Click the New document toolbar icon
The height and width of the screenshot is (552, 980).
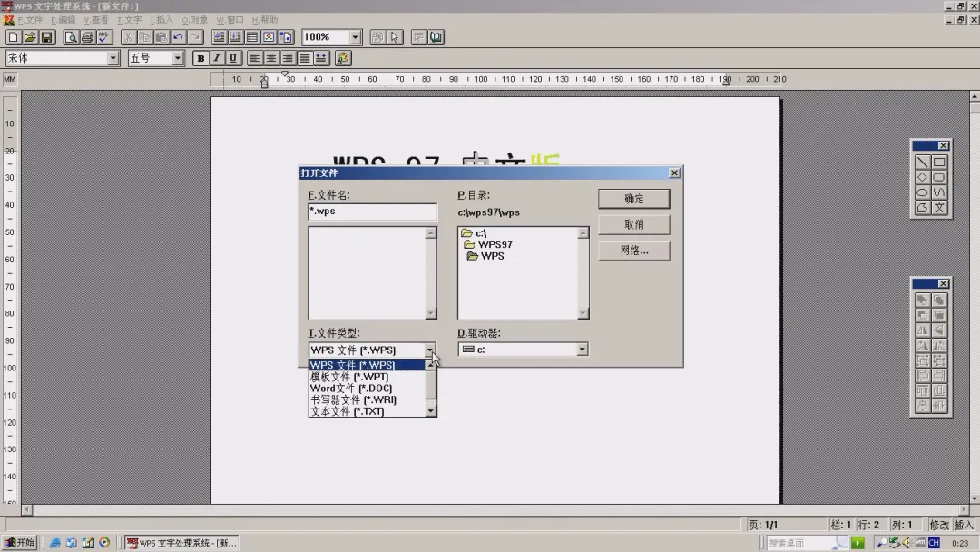coord(13,37)
